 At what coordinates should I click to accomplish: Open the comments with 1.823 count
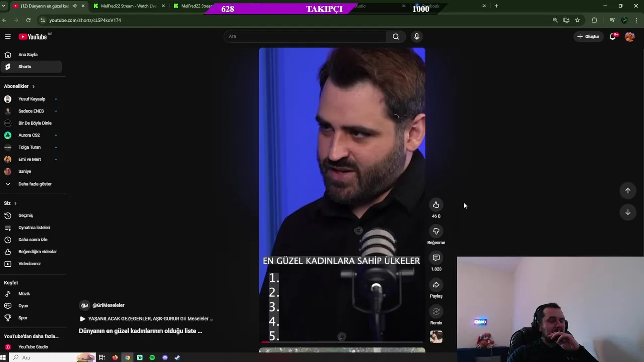pos(436,258)
